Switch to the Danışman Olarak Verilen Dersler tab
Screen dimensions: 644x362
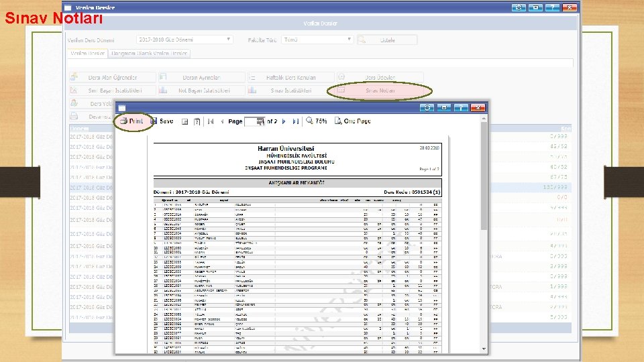(150, 54)
